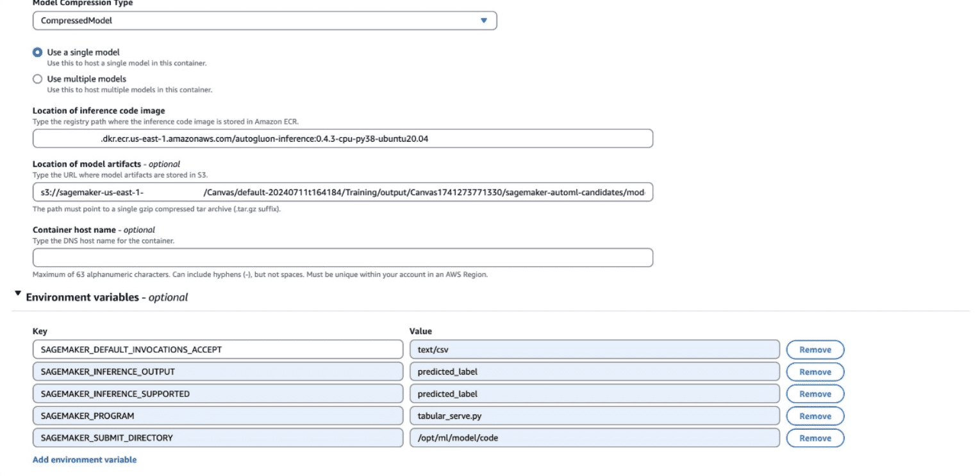Remove the SAGEMAKER_INFERENCE_SUPPORTED variable
Viewport: 980px width, 476px height.
[x=815, y=393]
